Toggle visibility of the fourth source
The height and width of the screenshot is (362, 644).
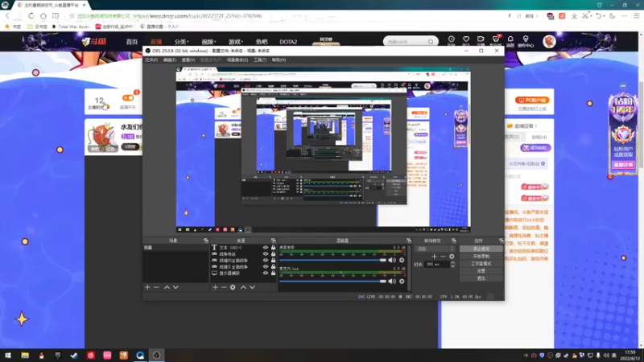(266, 267)
